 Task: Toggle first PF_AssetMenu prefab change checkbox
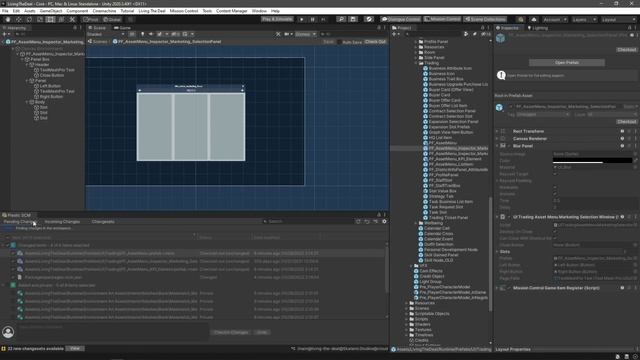[x=13, y=253]
